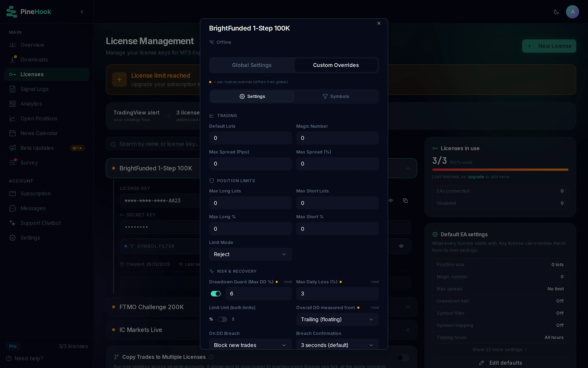This screenshot has height=368, width=588.
Task: Click info icon beside Copy Trades heading
Action: (x=211, y=357)
